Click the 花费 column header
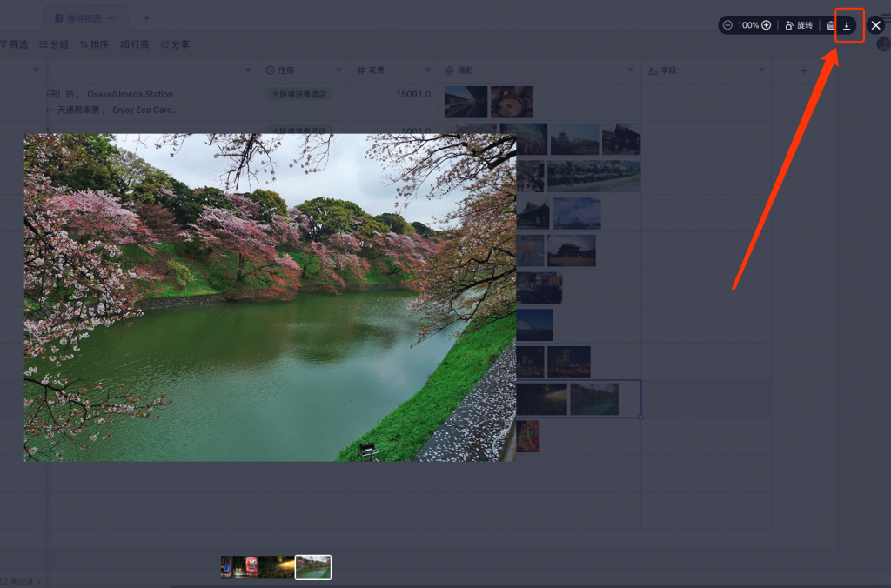The width and height of the screenshot is (891, 588). (x=394, y=70)
